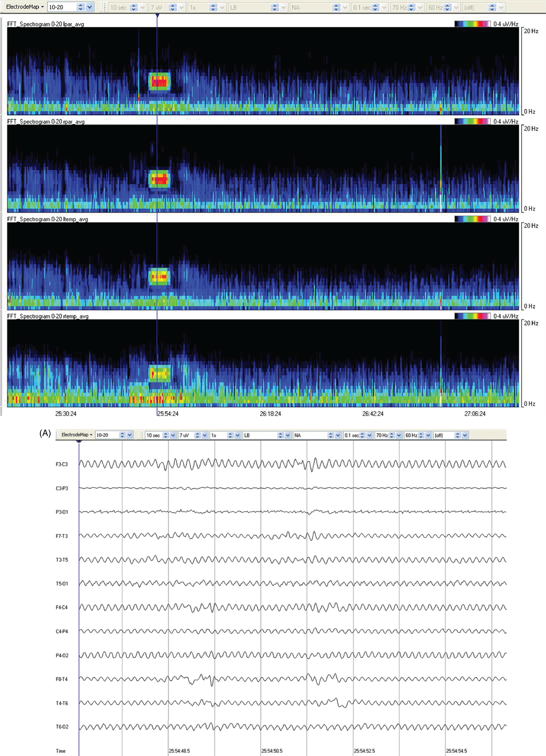Click the NA field in the EEG toolbar

[310, 435]
